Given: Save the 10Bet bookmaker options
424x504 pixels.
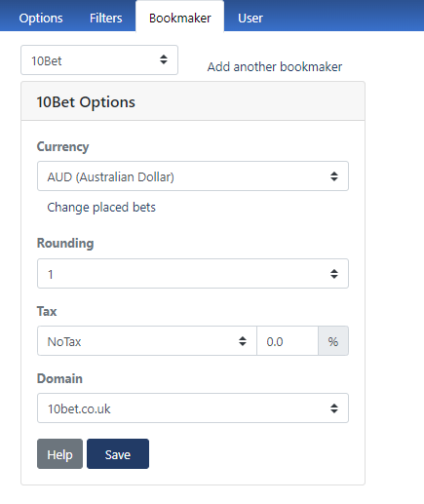Looking at the screenshot, I should coord(118,454).
